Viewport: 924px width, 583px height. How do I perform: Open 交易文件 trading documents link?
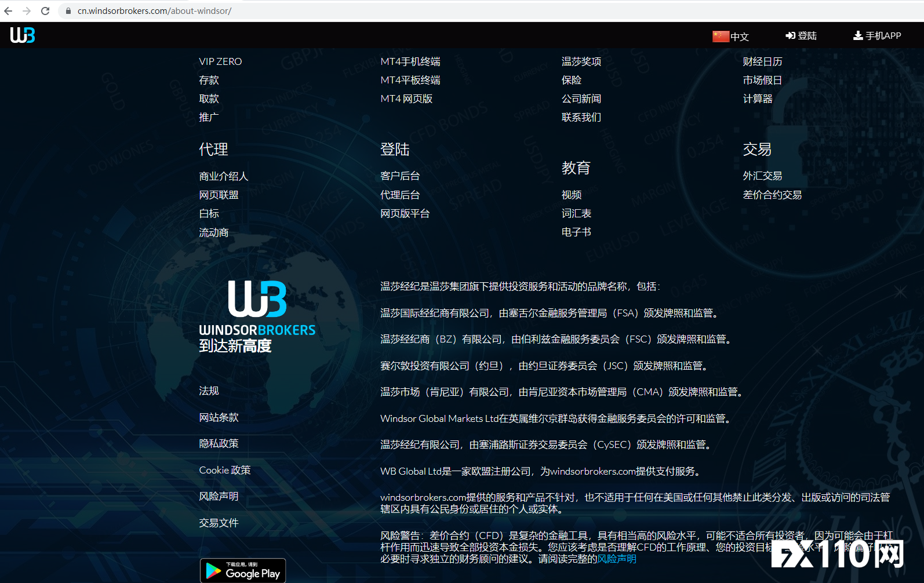(x=219, y=523)
